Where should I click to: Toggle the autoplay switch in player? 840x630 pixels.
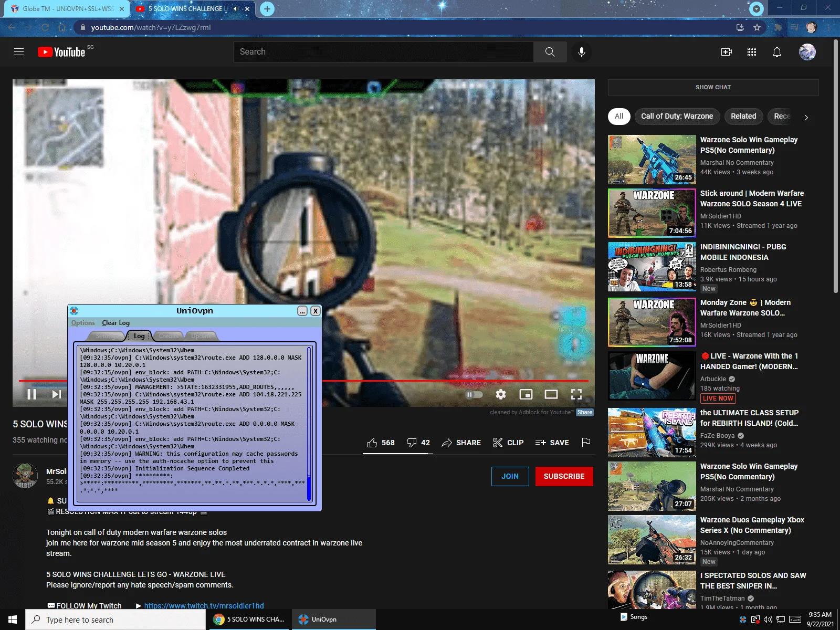[x=474, y=394]
